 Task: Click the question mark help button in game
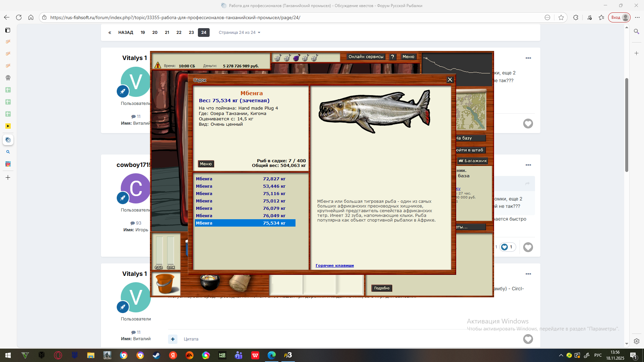coord(392,57)
